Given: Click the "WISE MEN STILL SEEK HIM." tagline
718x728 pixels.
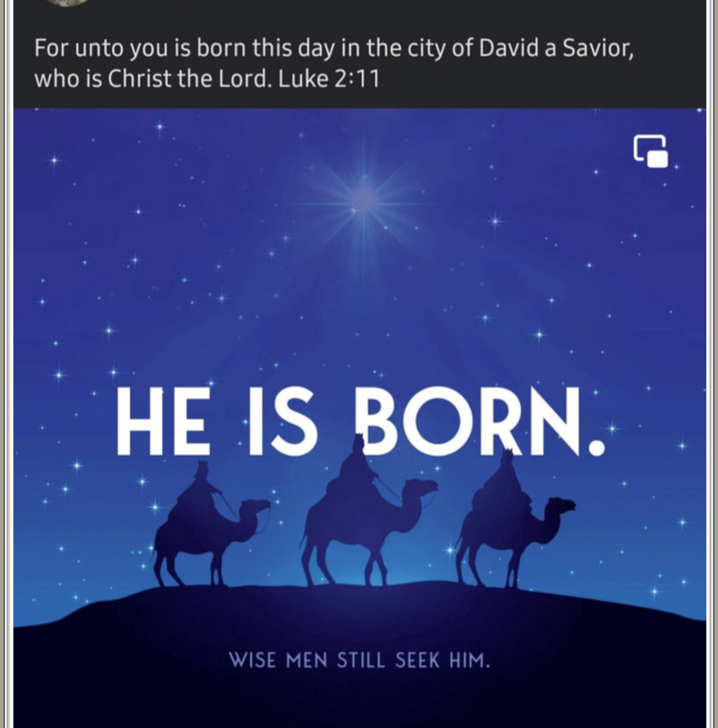Looking at the screenshot, I should click(x=360, y=661).
